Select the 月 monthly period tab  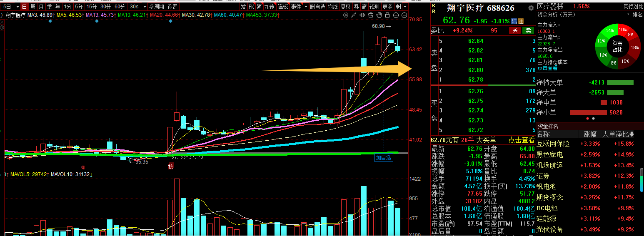click(41, 7)
